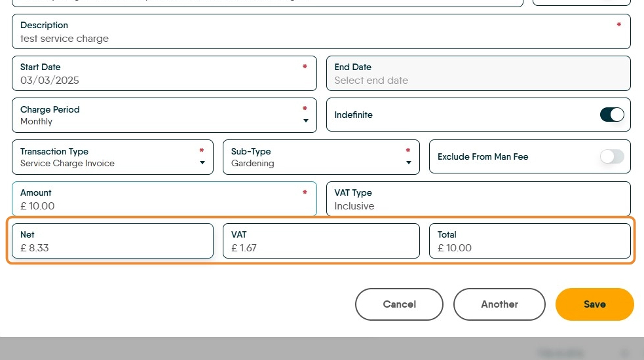The image size is (644, 360).
Task: Open the Sub-Type Gardening dropdown
Action: [320, 157]
